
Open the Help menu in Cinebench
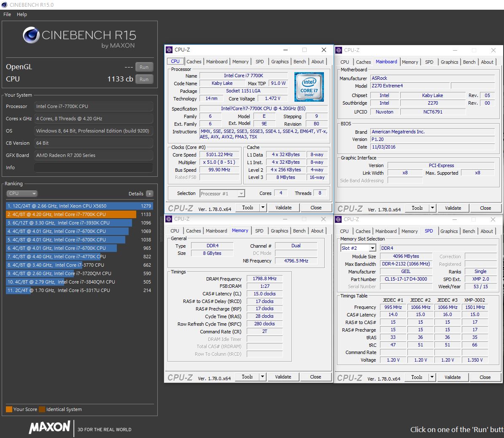pyautogui.click(x=22, y=14)
